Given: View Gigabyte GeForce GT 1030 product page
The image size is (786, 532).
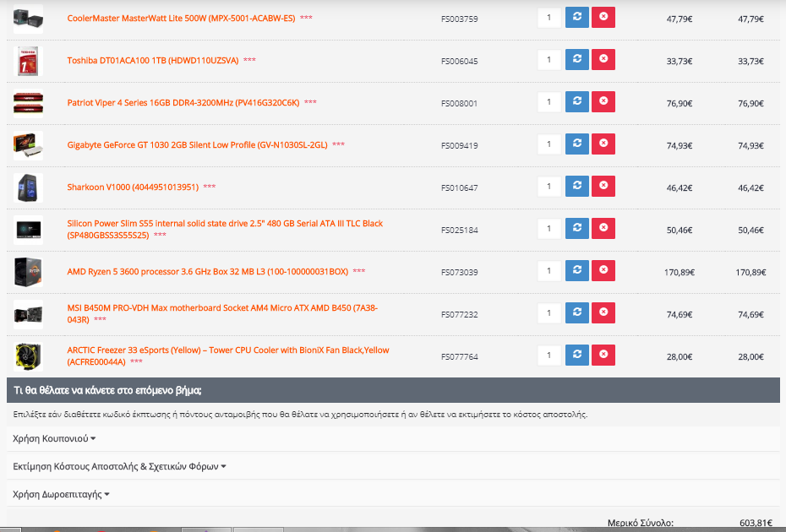Looking at the screenshot, I should pyautogui.click(x=197, y=144).
